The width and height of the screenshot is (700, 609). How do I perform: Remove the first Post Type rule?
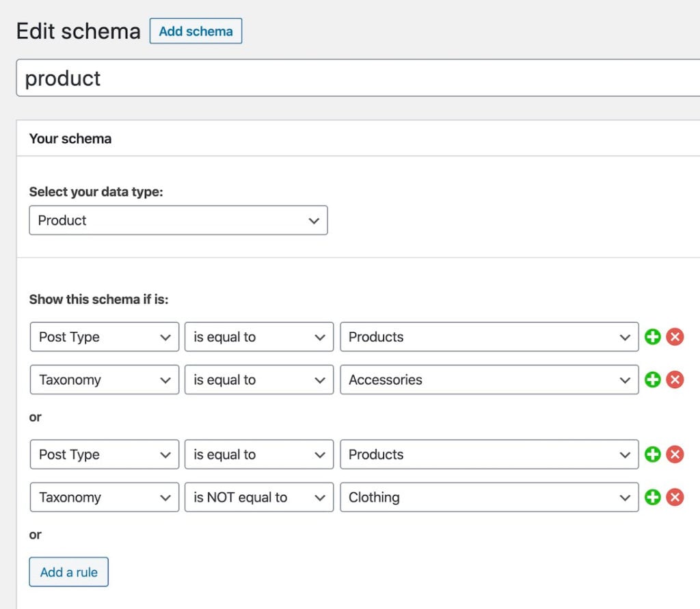click(674, 336)
